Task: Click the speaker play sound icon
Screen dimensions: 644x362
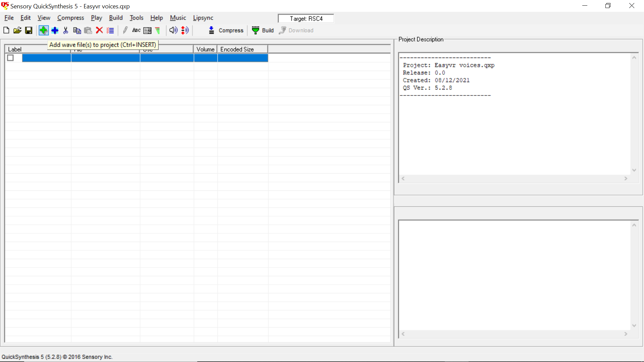Action: pos(173,31)
